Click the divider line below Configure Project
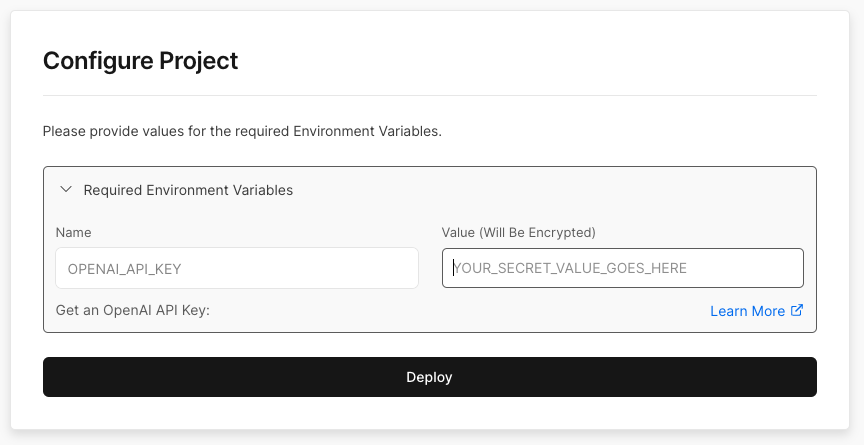The image size is (864, 445). [430, 96]
